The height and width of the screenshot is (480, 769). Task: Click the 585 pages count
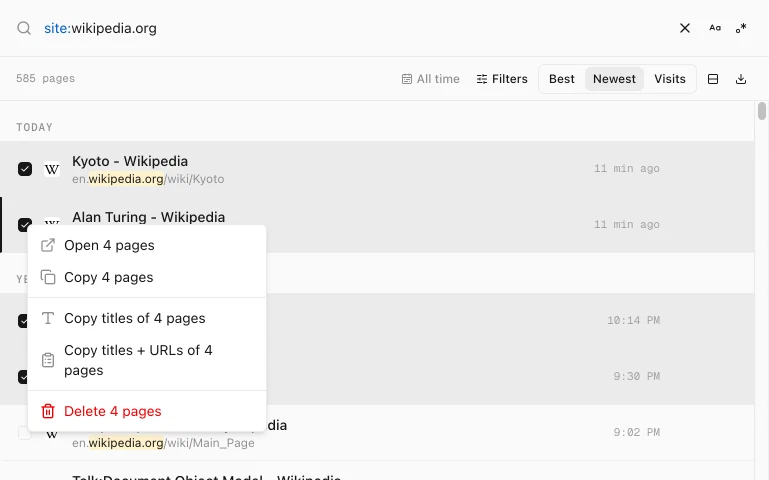45,78
